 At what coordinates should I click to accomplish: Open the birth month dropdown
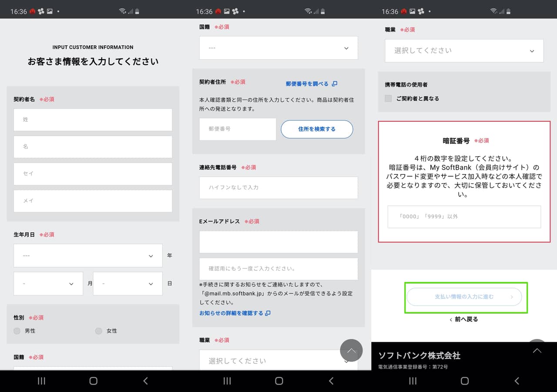click(x=48, y=284)
